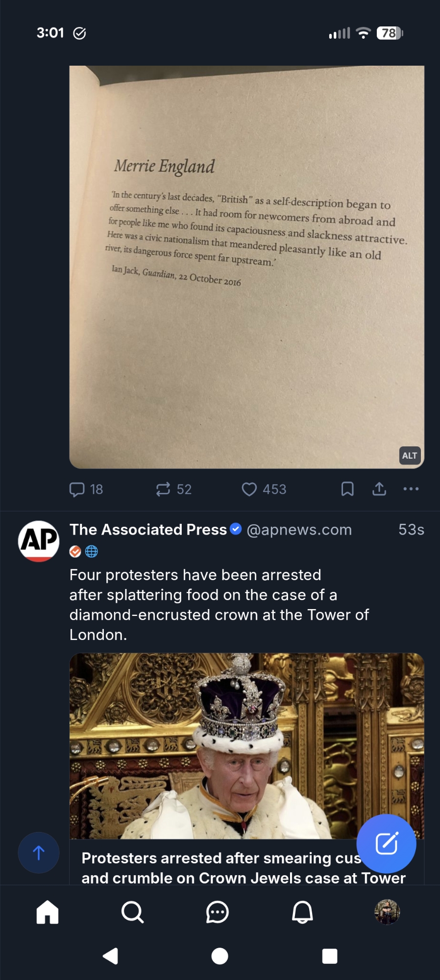Repost the Merrie England post
The image size is (440, 980).
[x=163, y=489]
